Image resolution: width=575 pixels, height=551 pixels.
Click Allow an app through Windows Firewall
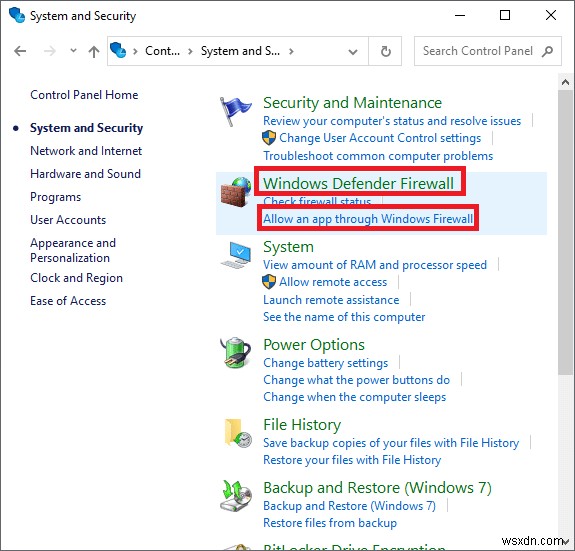[x=368, y=219]
